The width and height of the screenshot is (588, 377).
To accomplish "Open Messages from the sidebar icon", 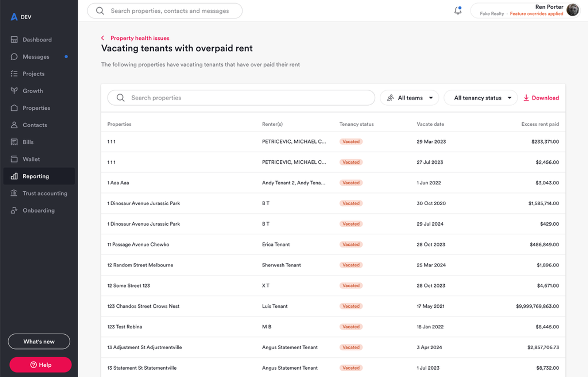I will [x=14, y=57].
